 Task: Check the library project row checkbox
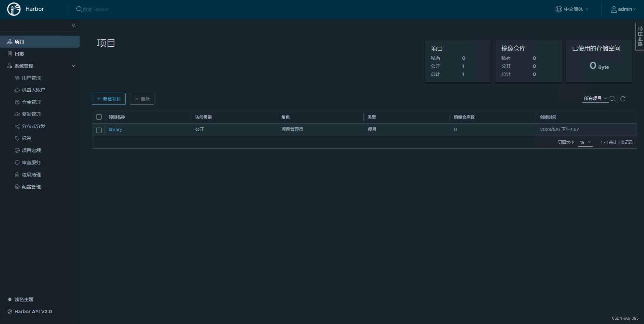click(x=99, y=130)
